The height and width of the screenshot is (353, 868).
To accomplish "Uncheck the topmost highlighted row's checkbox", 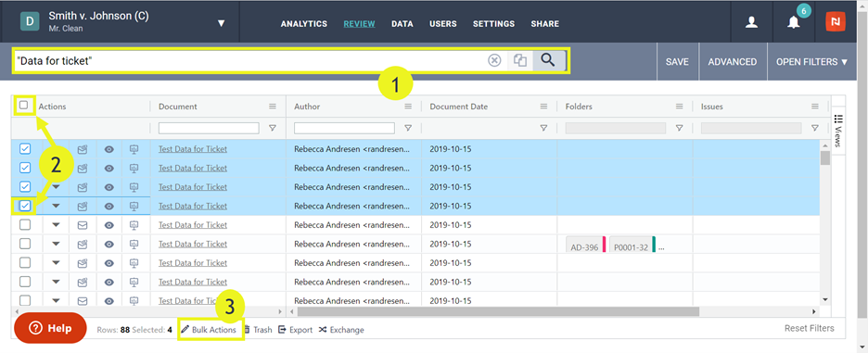I will click(25, 149).
